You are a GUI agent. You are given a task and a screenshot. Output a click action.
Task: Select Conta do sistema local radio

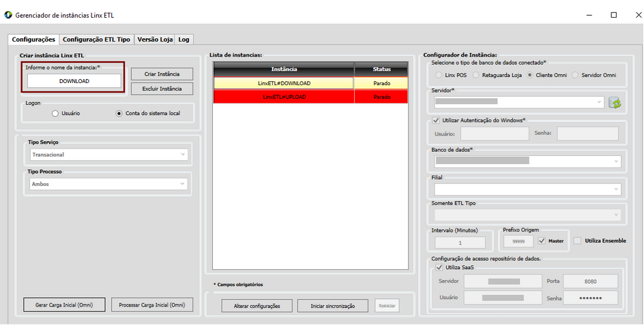click(x=119, y=114)
